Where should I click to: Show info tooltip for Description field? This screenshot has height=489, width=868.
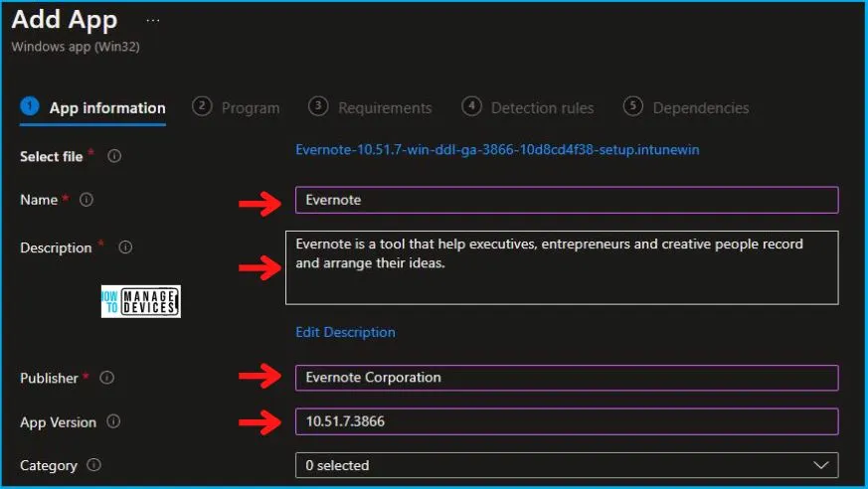(x=125, y=246)
